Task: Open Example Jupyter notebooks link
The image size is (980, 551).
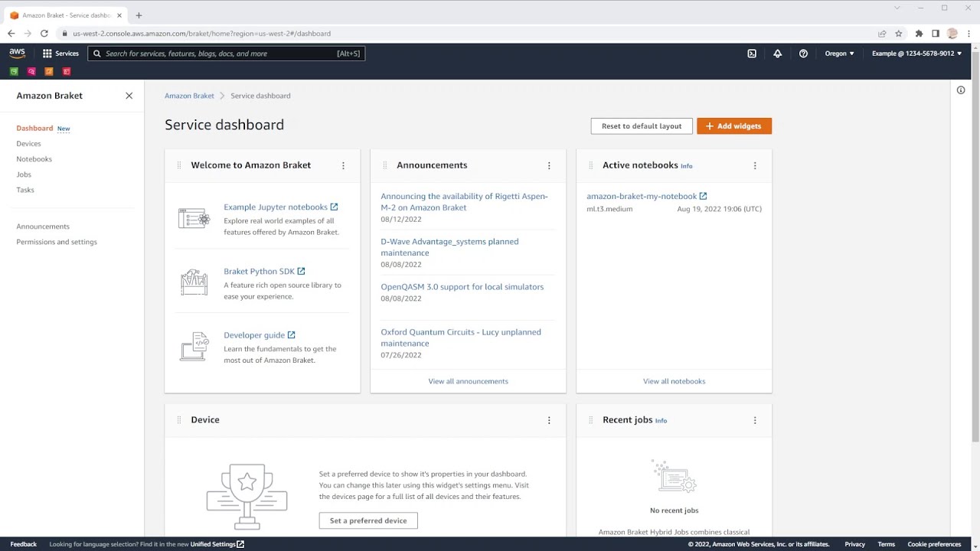Action: pyautogui.click(x=280, y=207)
